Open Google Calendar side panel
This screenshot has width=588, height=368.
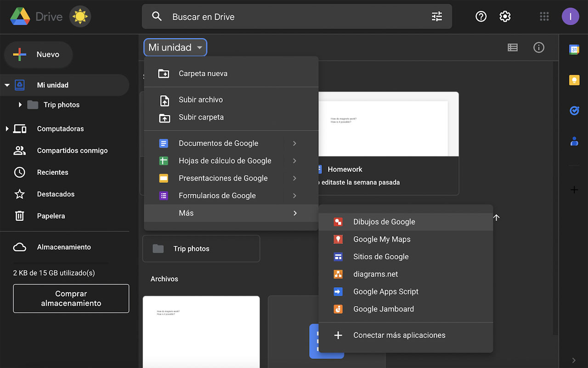pyautogui.click(x=574, y=50)
